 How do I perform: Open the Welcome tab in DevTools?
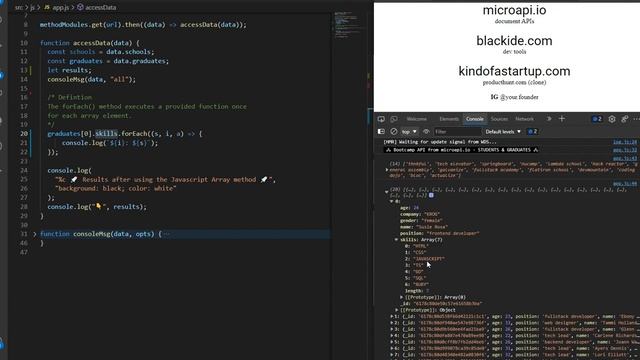(416, 119)
